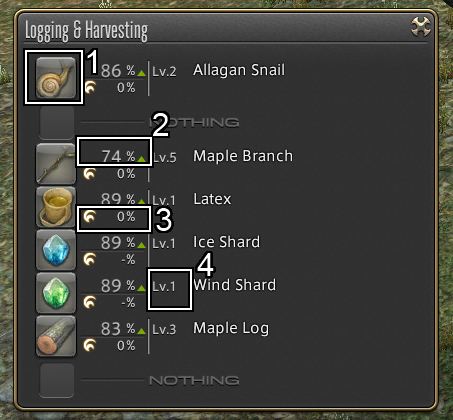Click the HQ chance icon under Maple Log

(89, 345)
